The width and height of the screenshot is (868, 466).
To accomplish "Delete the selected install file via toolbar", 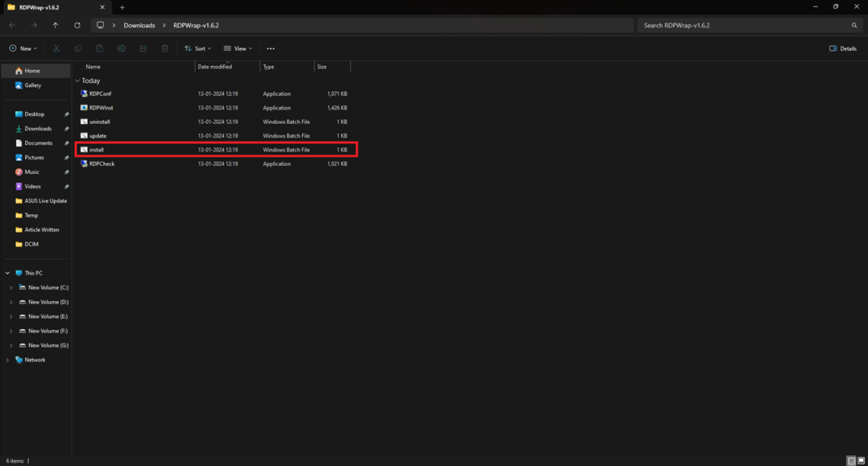I will coord(164,48).
